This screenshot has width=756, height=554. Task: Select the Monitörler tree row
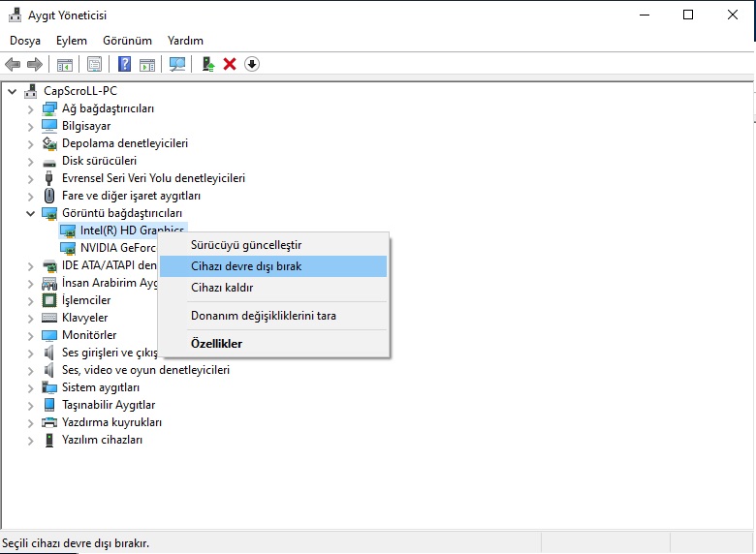[89, 335]
